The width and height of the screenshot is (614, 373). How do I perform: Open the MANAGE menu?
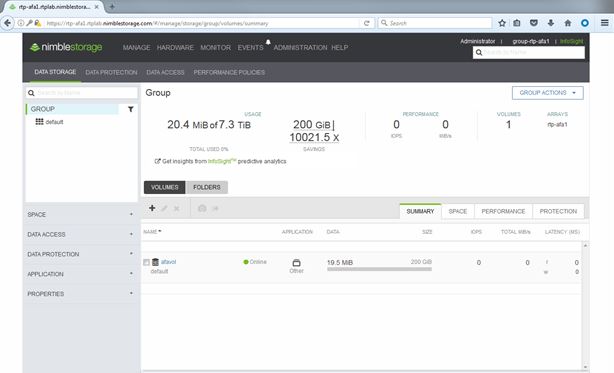(136, 47)
